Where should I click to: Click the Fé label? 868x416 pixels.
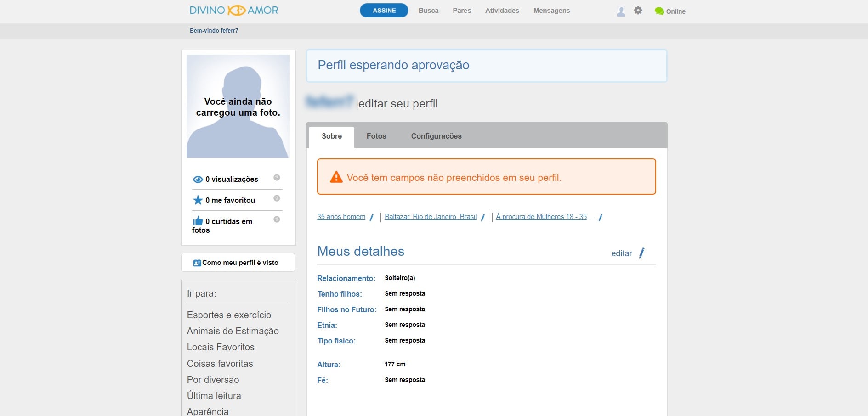[x=323, y=380]
